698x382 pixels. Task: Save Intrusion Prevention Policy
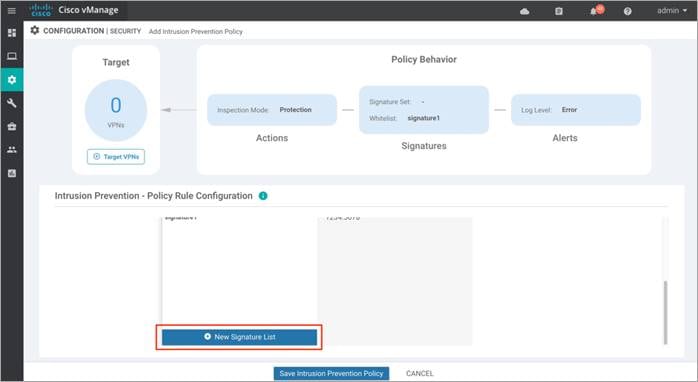[x=331, y=374]
